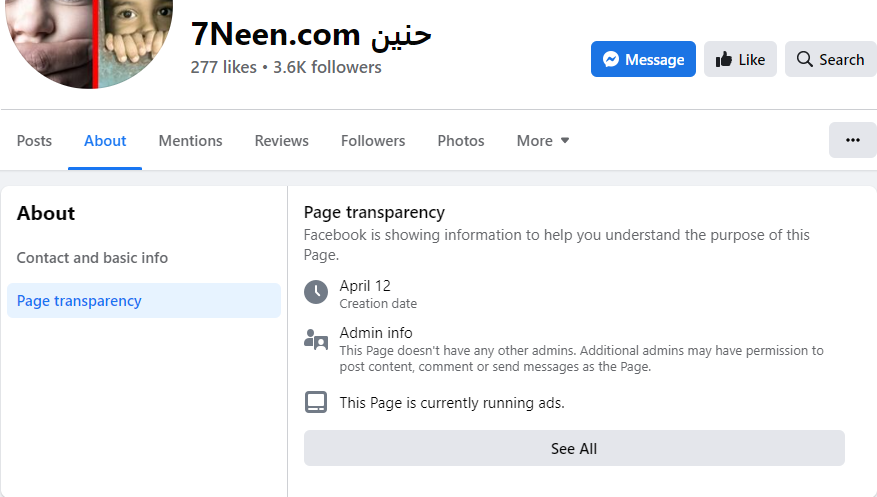
Task: Click the page profile picture
Action: tap(90, 40)
